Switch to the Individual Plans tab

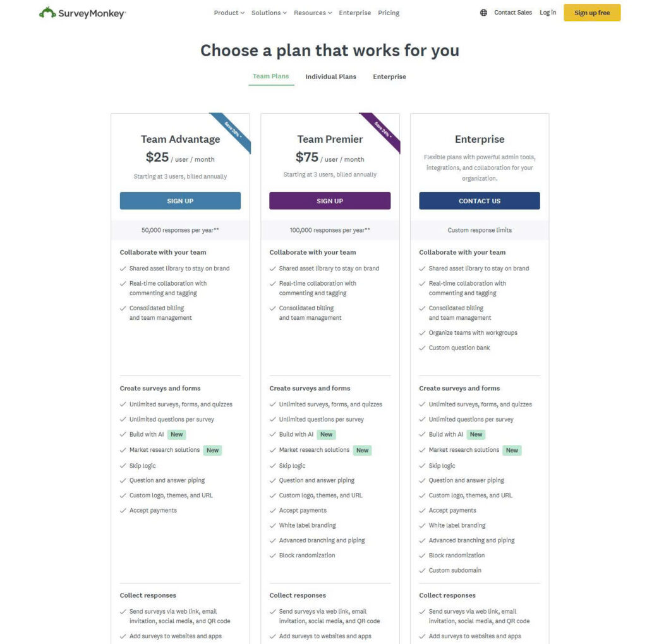[331, 76]
